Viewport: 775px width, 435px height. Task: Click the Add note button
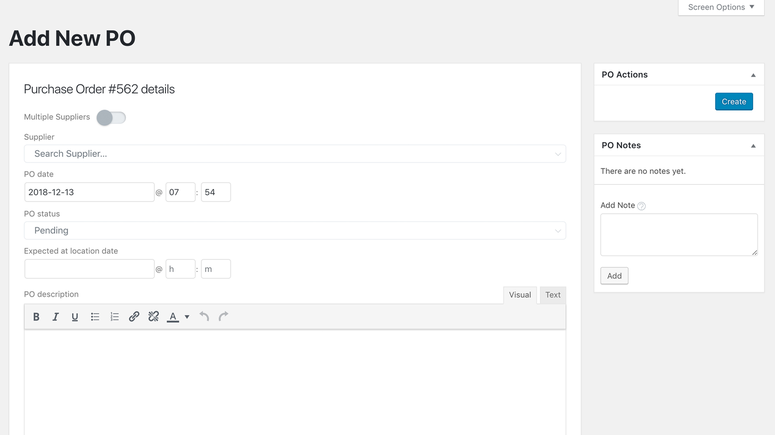coord(614,276)
